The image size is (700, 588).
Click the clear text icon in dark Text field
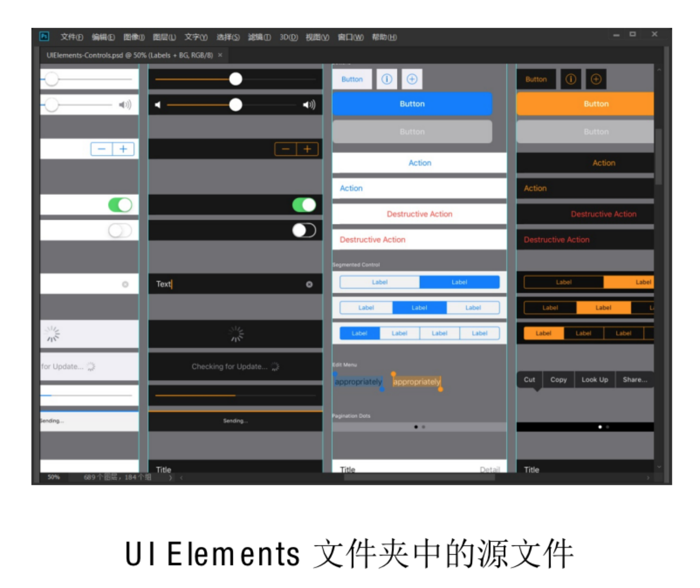tap(309, 284)
